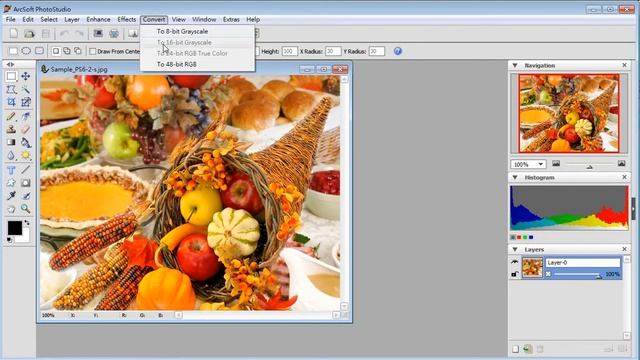
Task: Click the blue Help question mark icon
Action: pyautogui.click(x=398, y=51)
